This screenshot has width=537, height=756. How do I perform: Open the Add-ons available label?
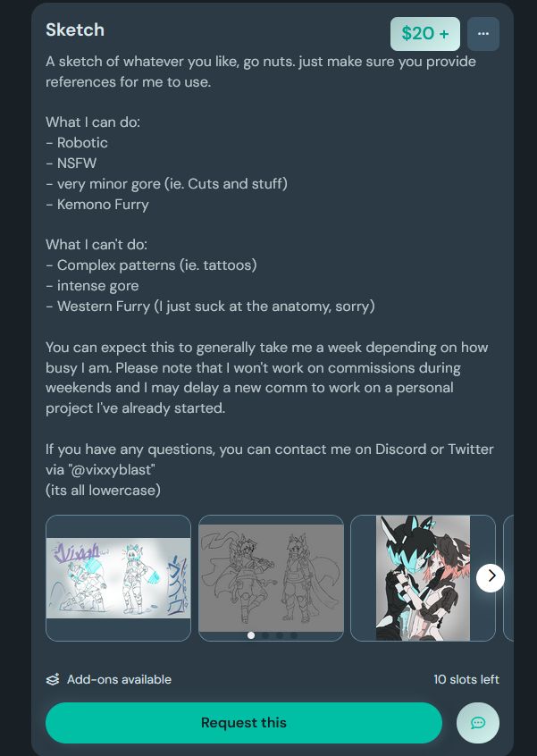(119, 679)
